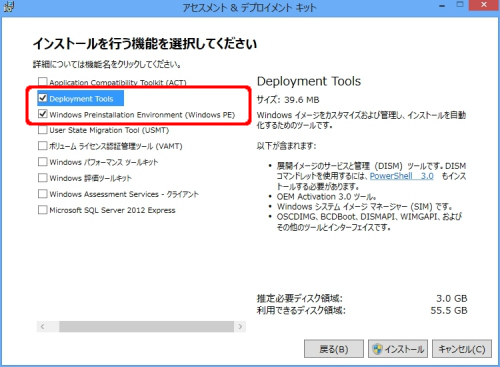Open the PowerShell 3.0 link
The width and height of the screenshot is (500, 367).
402,176
